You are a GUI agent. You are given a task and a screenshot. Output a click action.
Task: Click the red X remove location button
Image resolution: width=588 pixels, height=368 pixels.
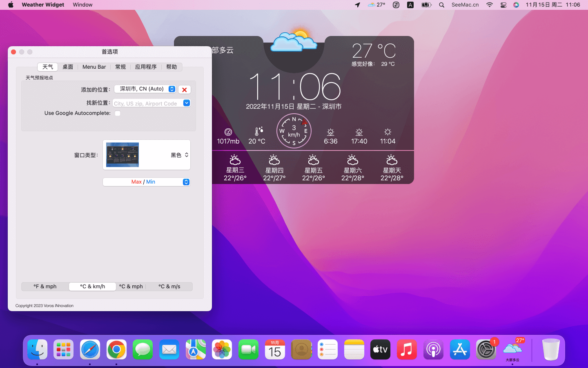pos(185,90)
